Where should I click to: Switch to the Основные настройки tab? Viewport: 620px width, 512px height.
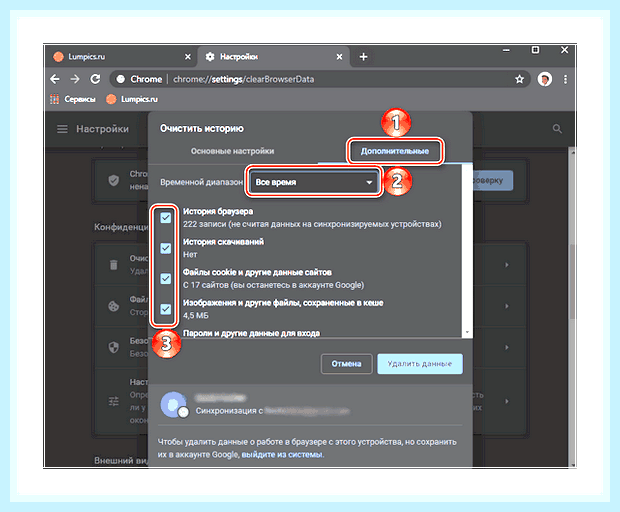[x=232, y=151]
